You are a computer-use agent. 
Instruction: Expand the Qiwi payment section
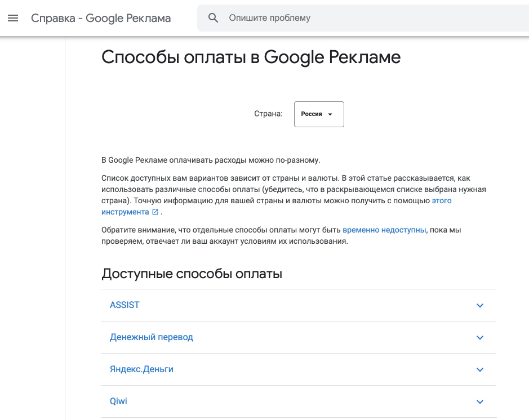(119, 401)
